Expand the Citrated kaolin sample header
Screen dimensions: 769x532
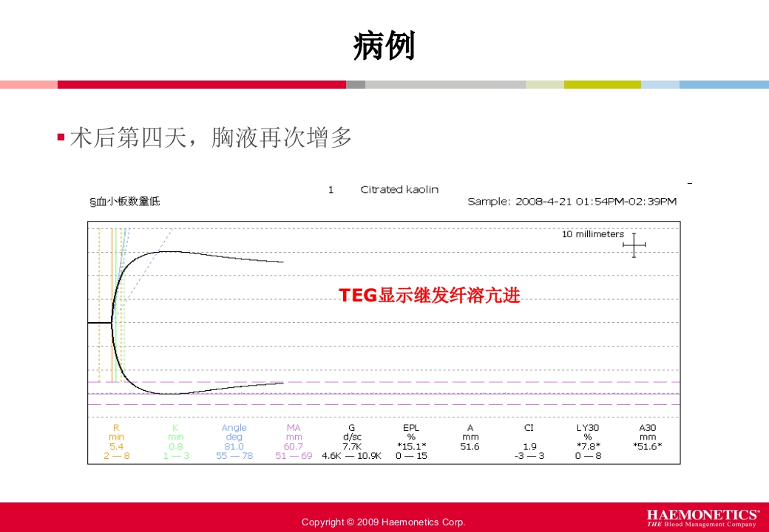400,189
